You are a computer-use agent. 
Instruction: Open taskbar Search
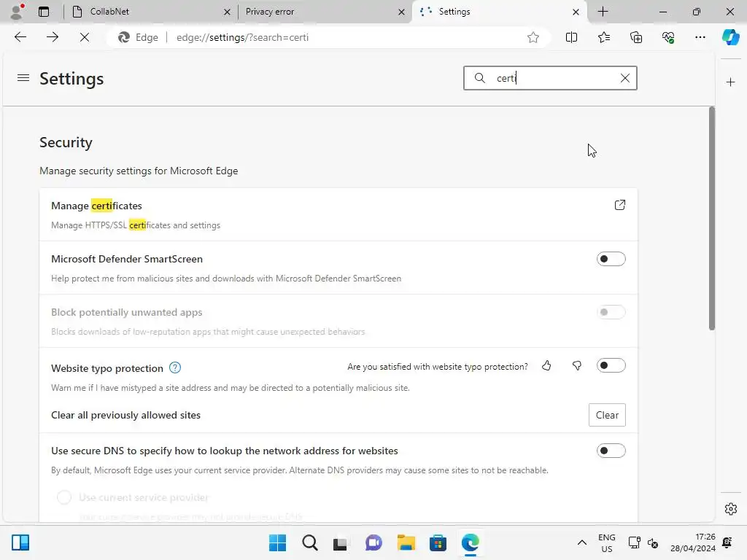(x=309, y=542)
